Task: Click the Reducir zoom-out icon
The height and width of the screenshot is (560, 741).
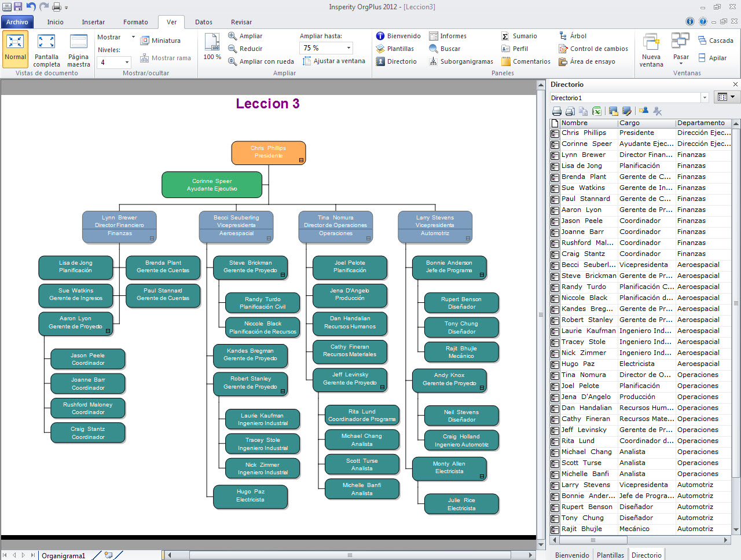Action: [x=233, y=49]
